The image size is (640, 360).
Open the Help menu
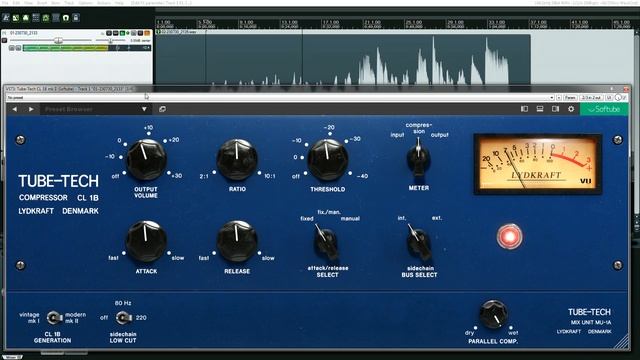tap(119, 3)
